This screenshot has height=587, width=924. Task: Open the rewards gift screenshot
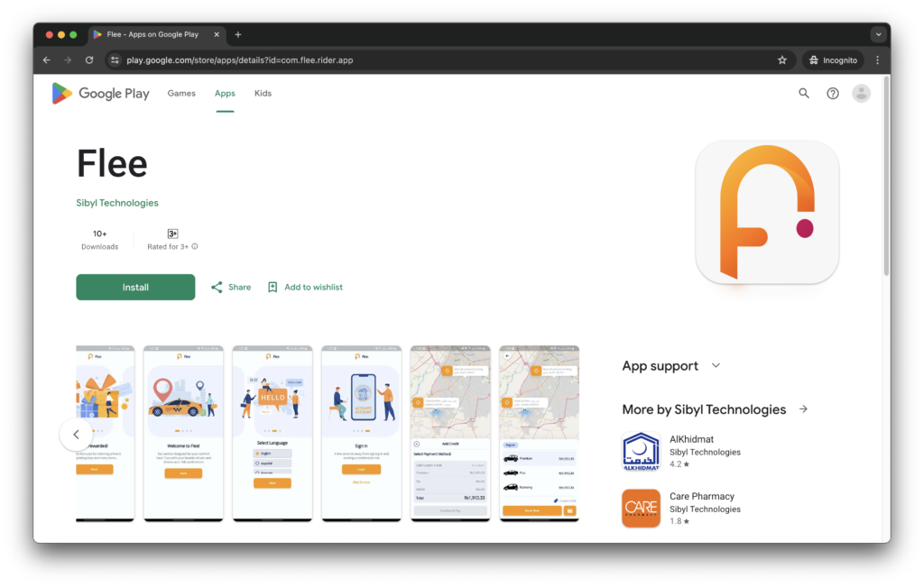106,434
